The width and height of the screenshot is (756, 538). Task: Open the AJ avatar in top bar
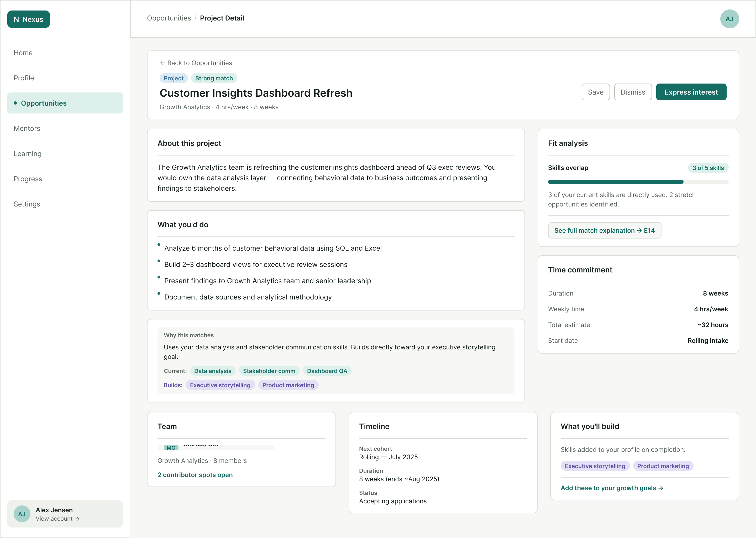point(729,19)
